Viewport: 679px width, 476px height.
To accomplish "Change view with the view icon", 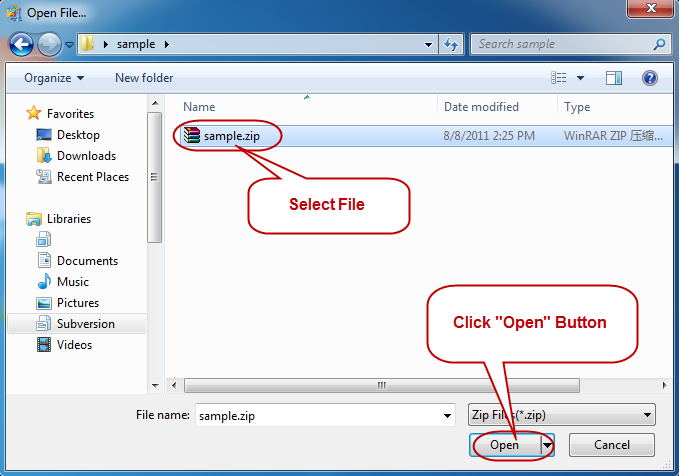I will coord(559,78).
